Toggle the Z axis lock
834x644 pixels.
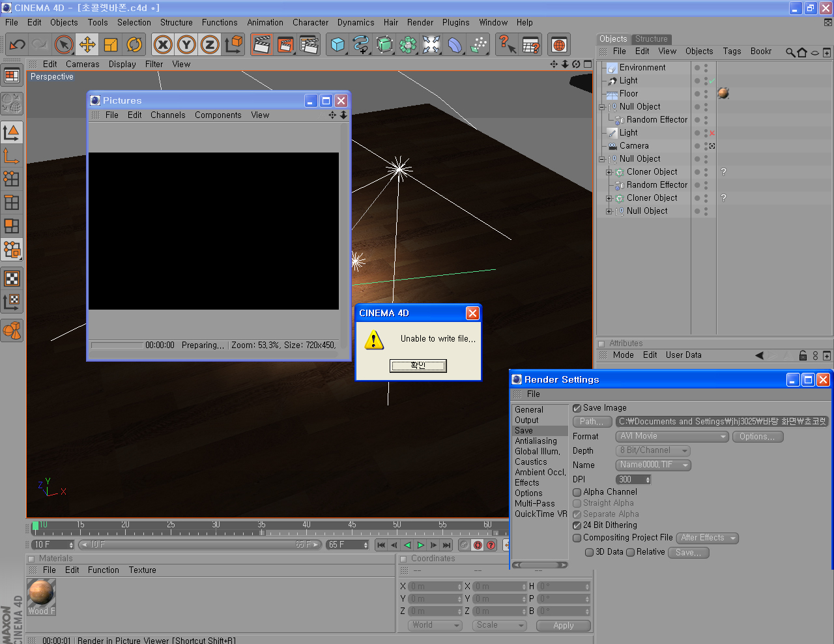coord(210,44)
